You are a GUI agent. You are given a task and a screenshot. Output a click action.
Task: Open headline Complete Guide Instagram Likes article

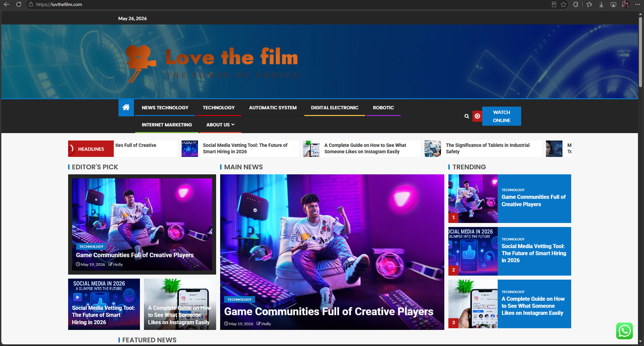coord(365,148)
